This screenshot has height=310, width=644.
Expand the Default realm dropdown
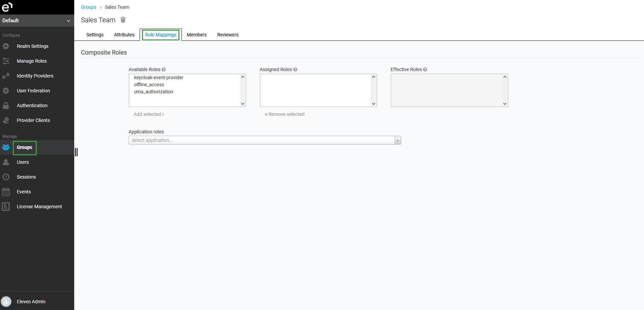[x=68, y=21]
